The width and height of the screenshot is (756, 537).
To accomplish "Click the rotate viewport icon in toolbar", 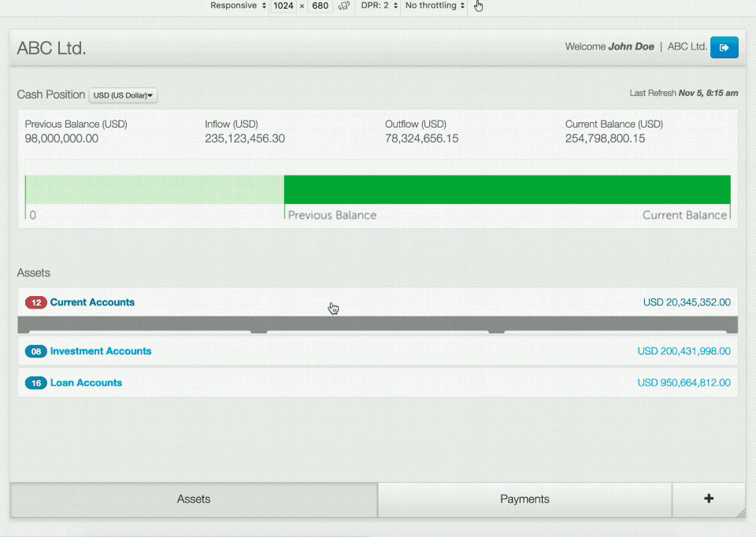I will (343, 6).
